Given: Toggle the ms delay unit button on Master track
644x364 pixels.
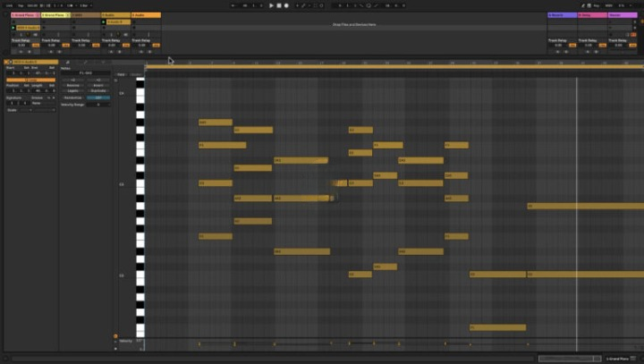Looking at the screenshot, I should click(x=632, y=46).
